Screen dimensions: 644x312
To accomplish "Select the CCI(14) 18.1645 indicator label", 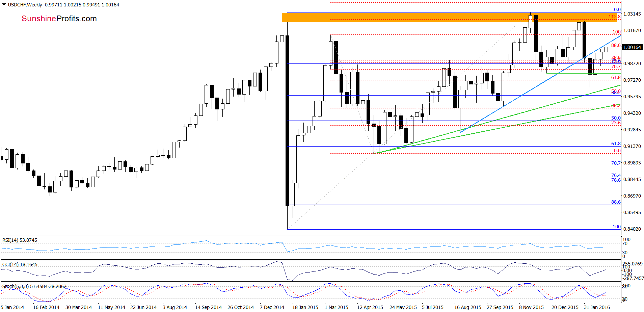I will [20, 264].
